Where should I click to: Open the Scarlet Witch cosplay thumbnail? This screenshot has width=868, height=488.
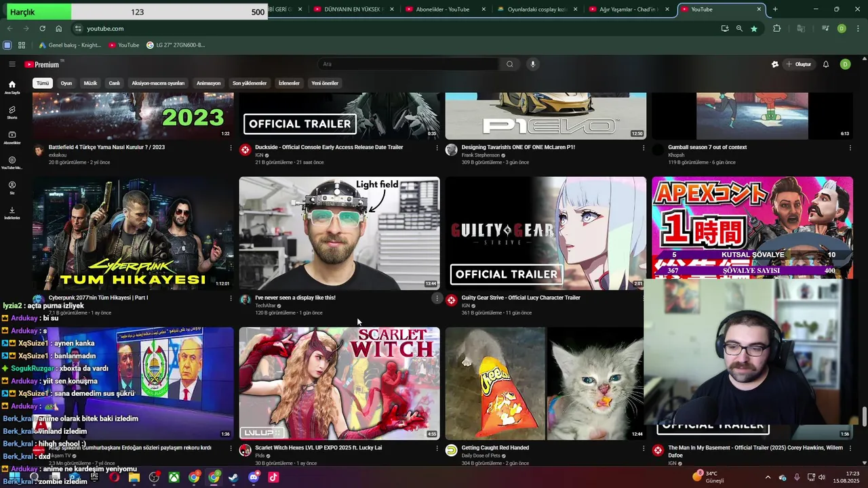click(x=339, y=384)
